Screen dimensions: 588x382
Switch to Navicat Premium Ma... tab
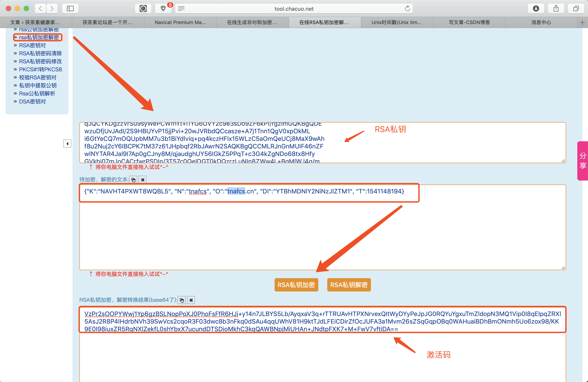point(180,23)
